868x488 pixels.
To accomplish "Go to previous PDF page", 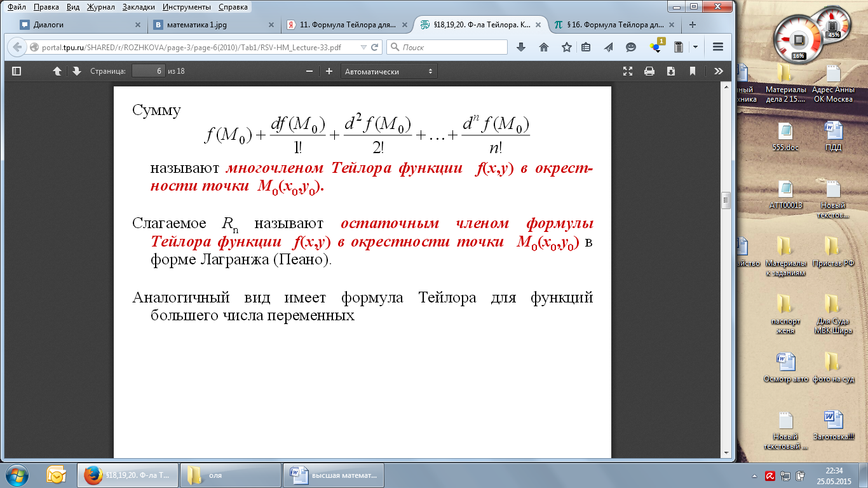I will click(x=57, y=71).
